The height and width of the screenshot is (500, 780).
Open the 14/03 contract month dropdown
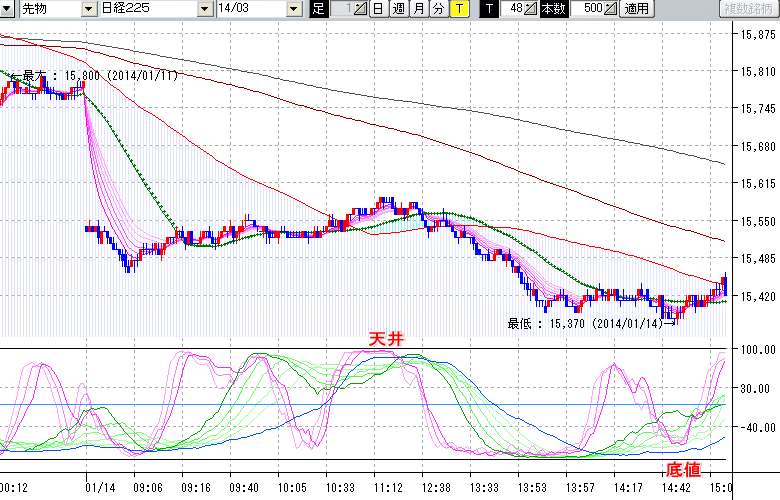(293, 9)
